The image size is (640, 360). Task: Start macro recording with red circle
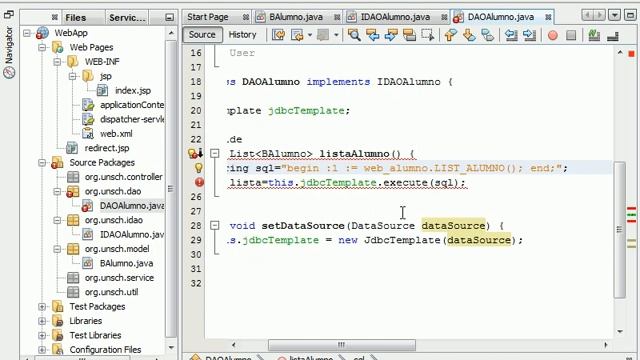553,36
